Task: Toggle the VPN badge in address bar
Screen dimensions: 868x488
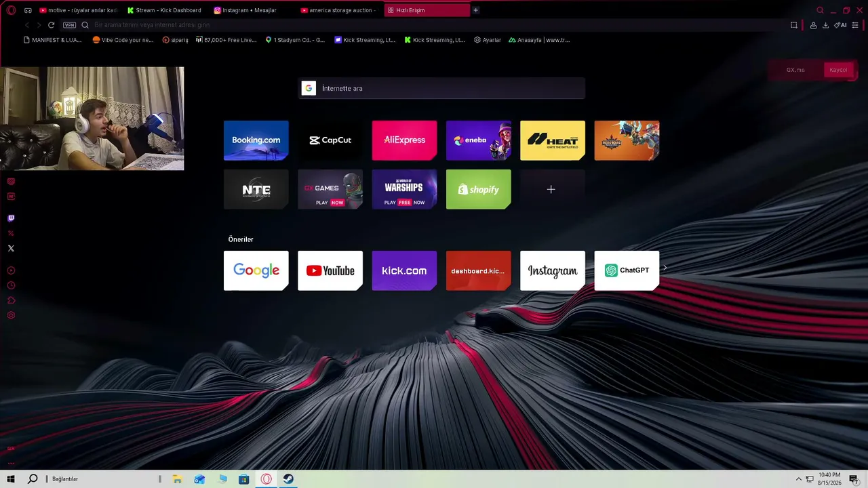Action: 69,25
